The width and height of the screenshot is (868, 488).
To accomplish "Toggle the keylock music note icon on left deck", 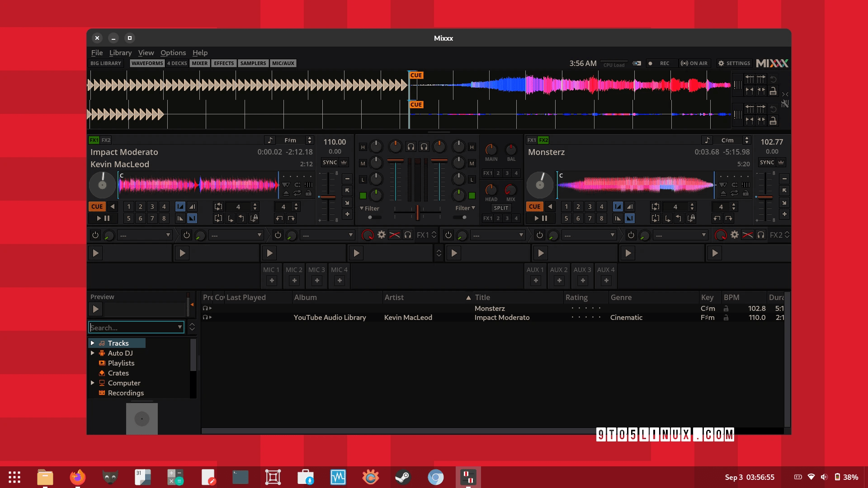I will 270,140.
